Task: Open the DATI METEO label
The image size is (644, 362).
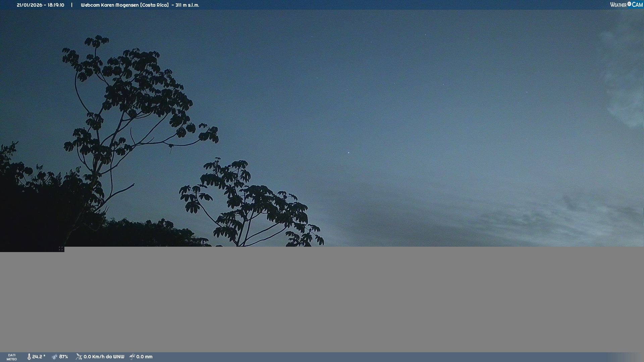Action: pyautogui.click(x=12, y=357)
